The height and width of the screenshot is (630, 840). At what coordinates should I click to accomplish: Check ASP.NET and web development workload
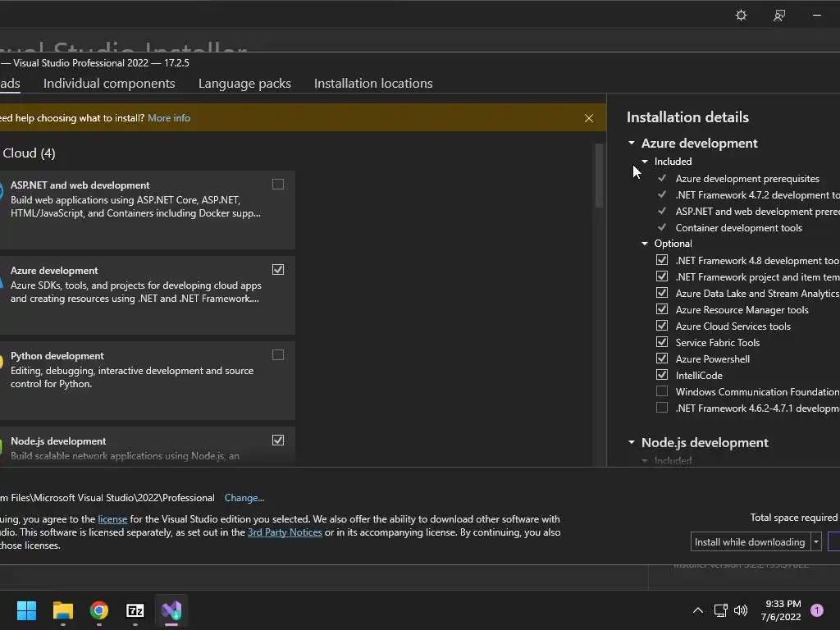tap(278, 185)
